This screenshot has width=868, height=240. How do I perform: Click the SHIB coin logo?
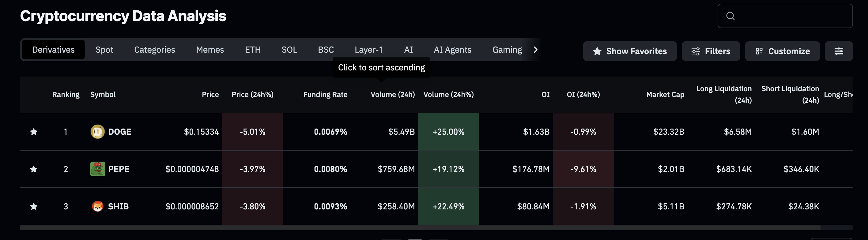[97, 206]
